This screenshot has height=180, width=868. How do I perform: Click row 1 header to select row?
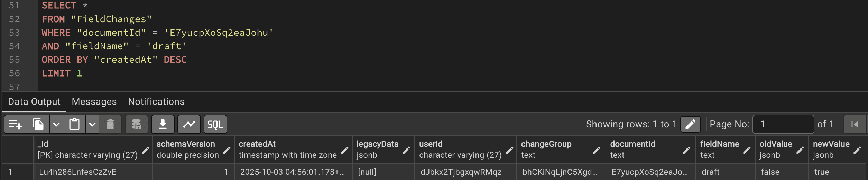18,172
